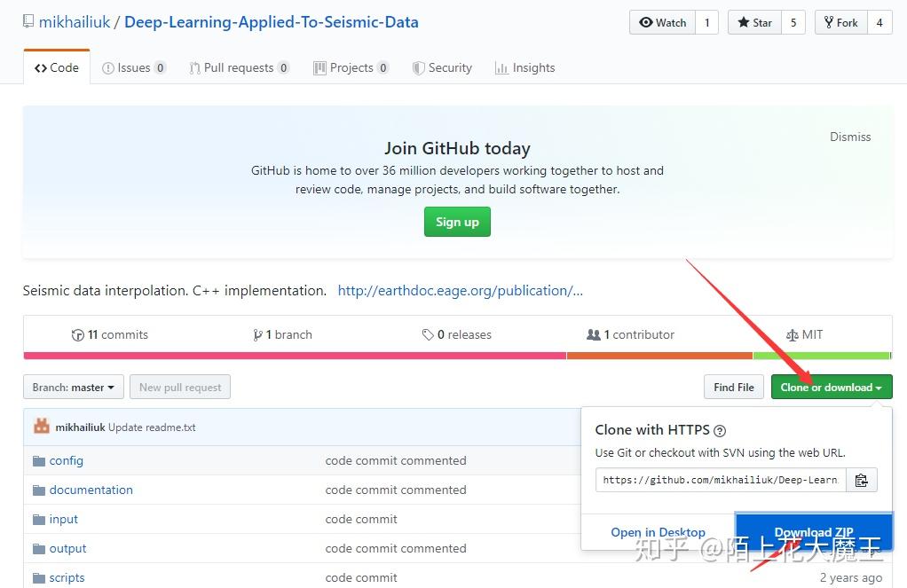The image size is (907, 588).
Task: Open the Insights tab
Action: (524, 67)
